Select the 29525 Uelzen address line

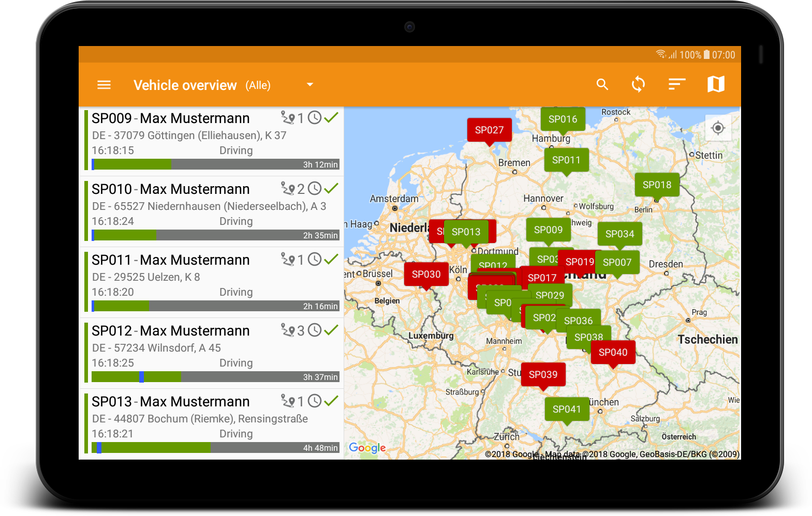click(x=146, y=277)
